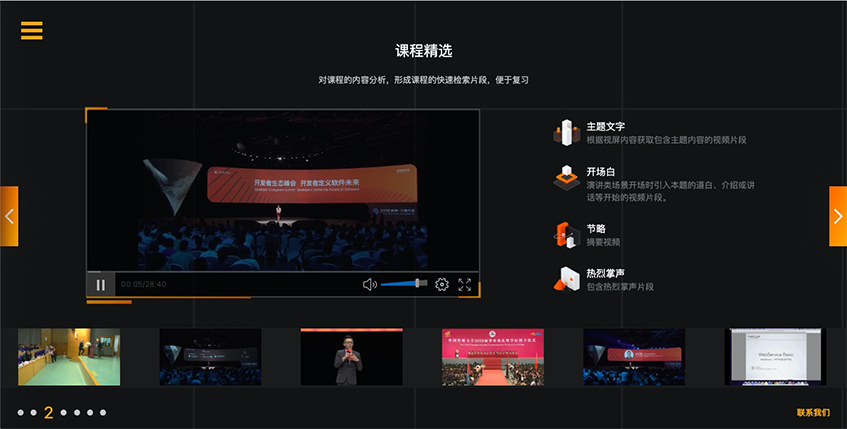Go to previous slide with left arrow
The image size is (847, 429).
[x=9, y=216]
